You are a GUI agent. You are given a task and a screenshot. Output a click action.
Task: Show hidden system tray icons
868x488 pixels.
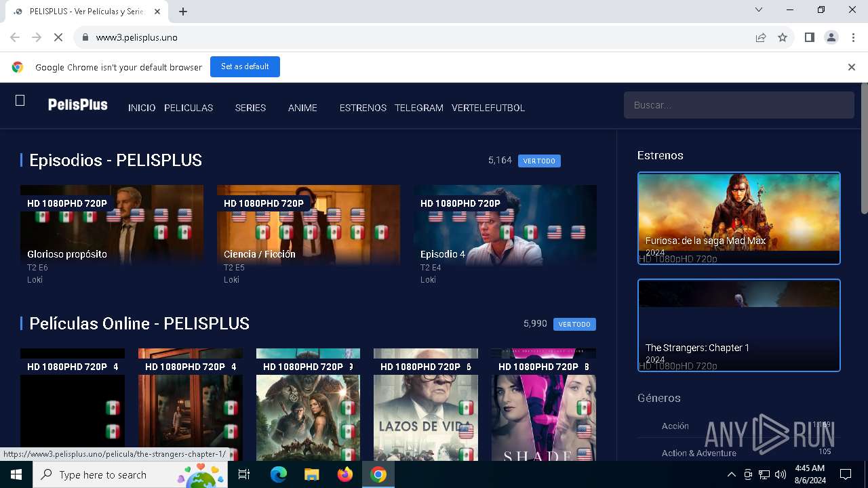tap(731, 474)
